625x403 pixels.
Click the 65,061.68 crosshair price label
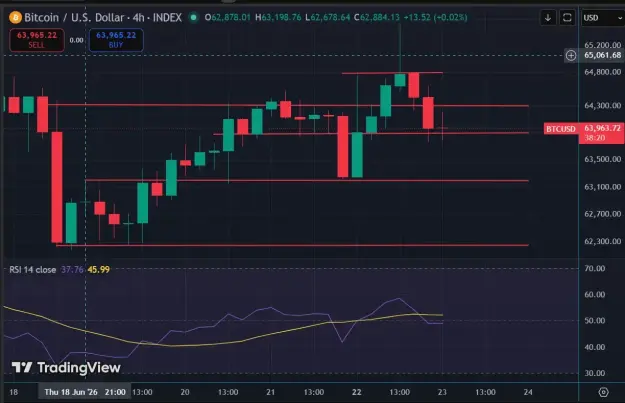coord(602,55)
